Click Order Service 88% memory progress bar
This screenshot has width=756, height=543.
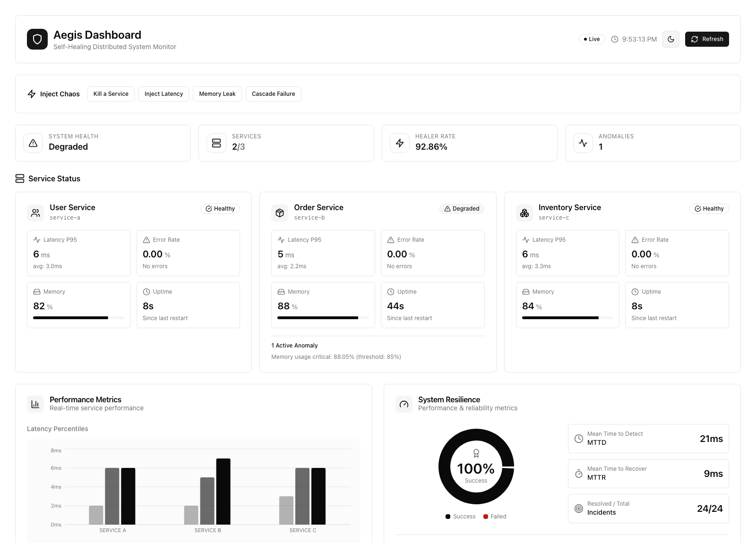[x=323, y=318]
